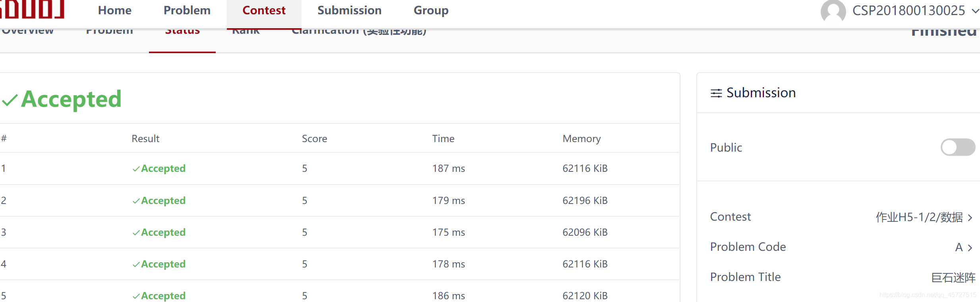Click the 186 ms time value

(x=448, y=296)
